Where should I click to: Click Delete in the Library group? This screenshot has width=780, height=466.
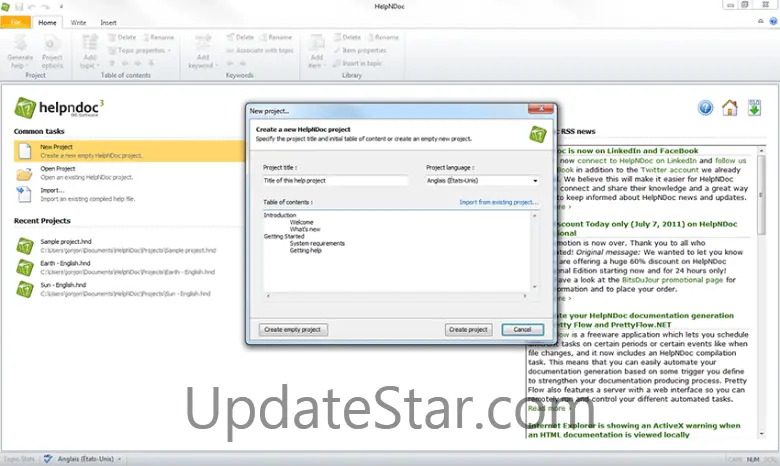pyautogui.click(x=347, y=37)
